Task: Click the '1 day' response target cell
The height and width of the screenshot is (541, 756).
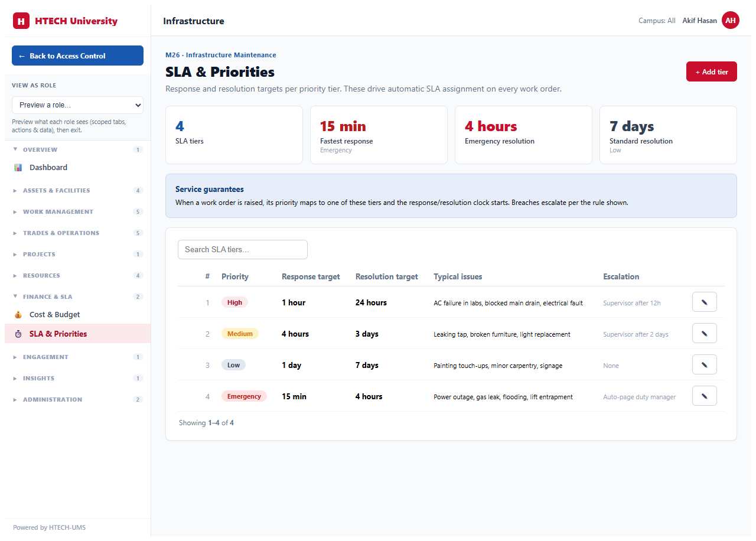Action: [x=291, y=365]
